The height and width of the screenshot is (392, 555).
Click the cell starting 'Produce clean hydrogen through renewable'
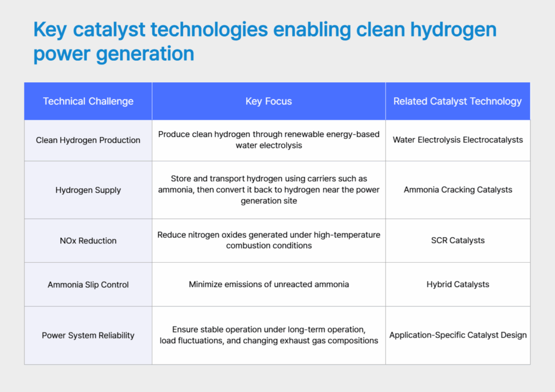click(x=269, y=140)
